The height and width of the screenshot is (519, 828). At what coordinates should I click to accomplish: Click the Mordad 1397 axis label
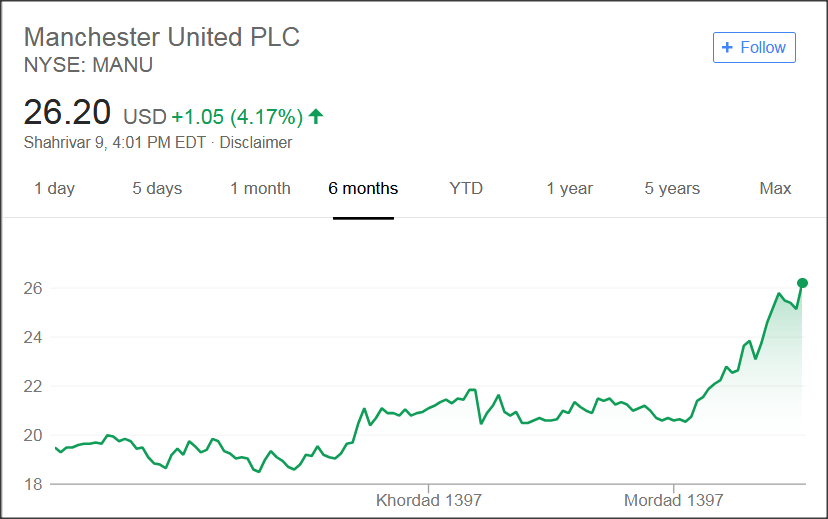(x=673, y=500)
